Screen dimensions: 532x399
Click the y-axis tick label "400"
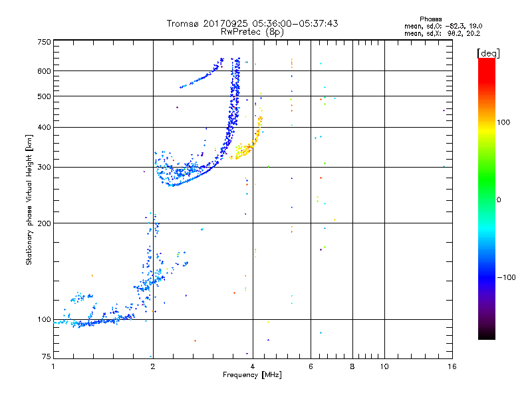point(44,127)
